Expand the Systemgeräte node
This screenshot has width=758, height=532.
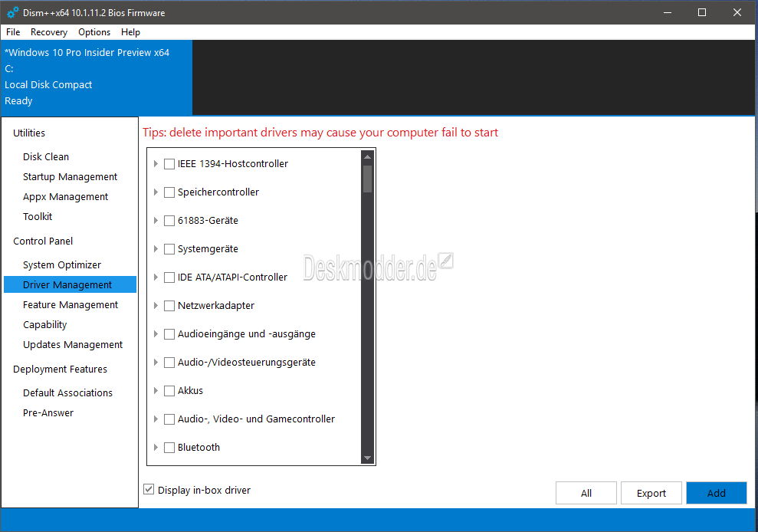(x=156, y=249)
